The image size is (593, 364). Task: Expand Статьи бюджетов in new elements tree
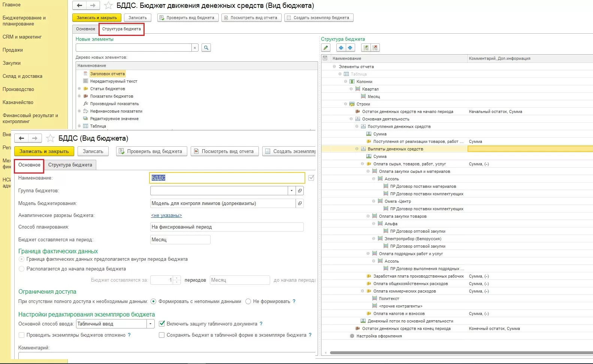point(79,89)
